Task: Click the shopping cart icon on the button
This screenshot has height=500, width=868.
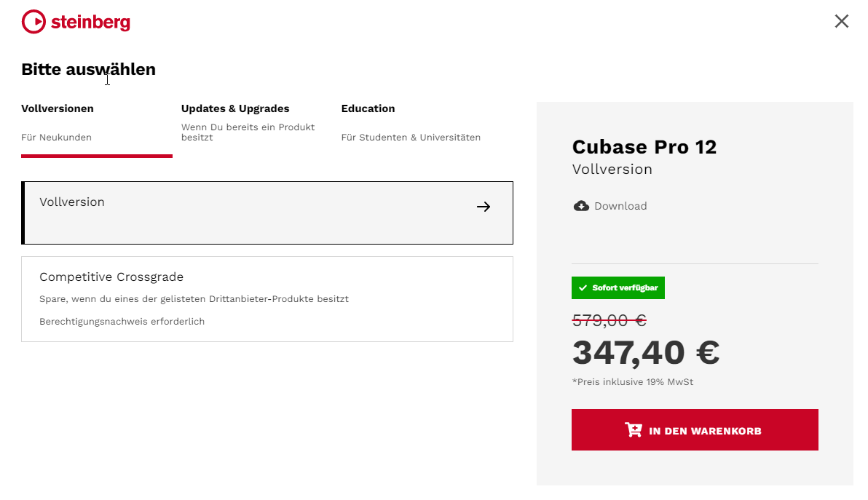Action: pyautogui.click(x=634, y=430)
